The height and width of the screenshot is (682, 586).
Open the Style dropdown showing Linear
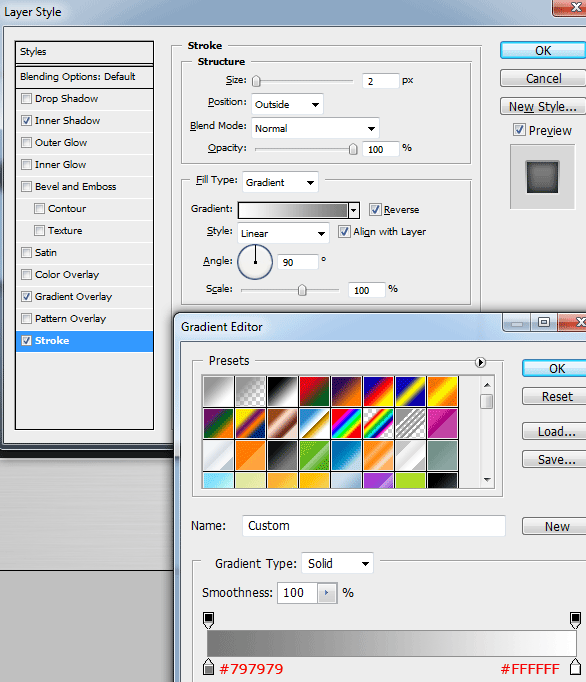coord(283,233)
